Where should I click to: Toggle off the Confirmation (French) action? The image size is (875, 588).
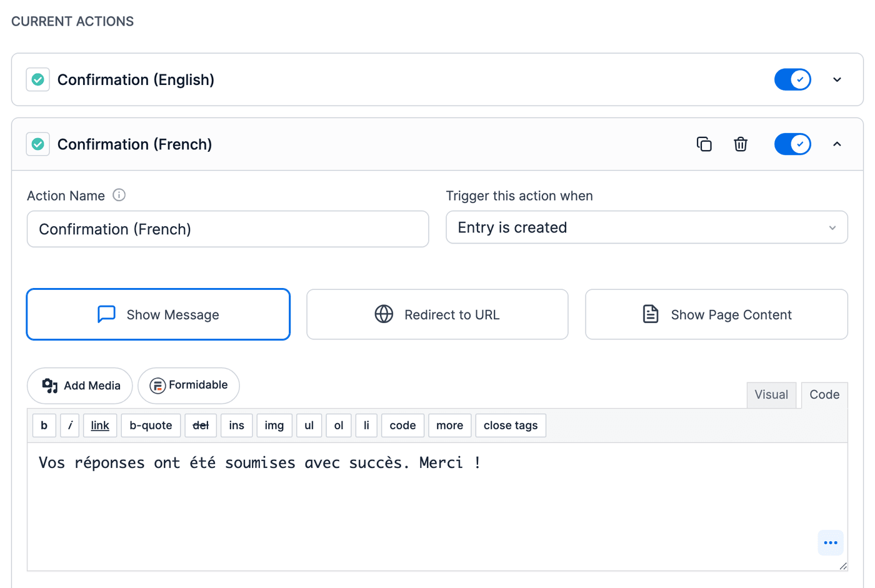(792, 144)
